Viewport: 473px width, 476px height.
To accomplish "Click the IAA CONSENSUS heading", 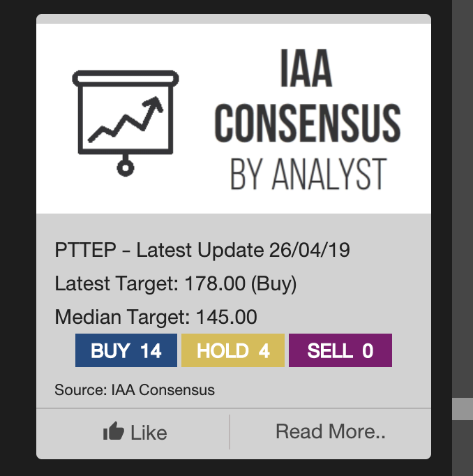I will 307,105.
